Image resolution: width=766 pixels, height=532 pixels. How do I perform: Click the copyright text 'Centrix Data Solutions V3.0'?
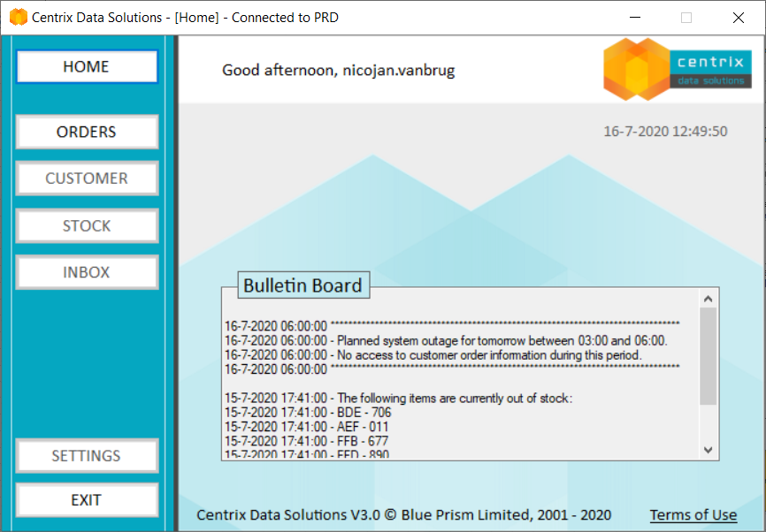[x=288, y=515]
